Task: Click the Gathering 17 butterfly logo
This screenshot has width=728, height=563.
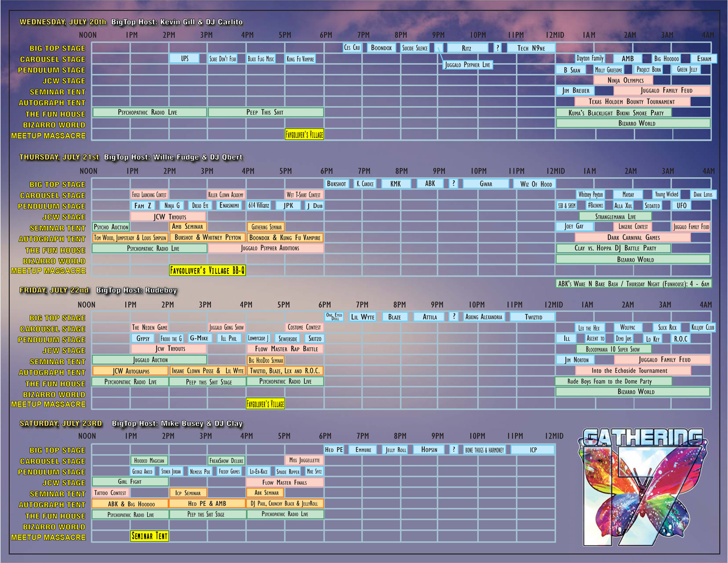Action: [x=643, y=487]
